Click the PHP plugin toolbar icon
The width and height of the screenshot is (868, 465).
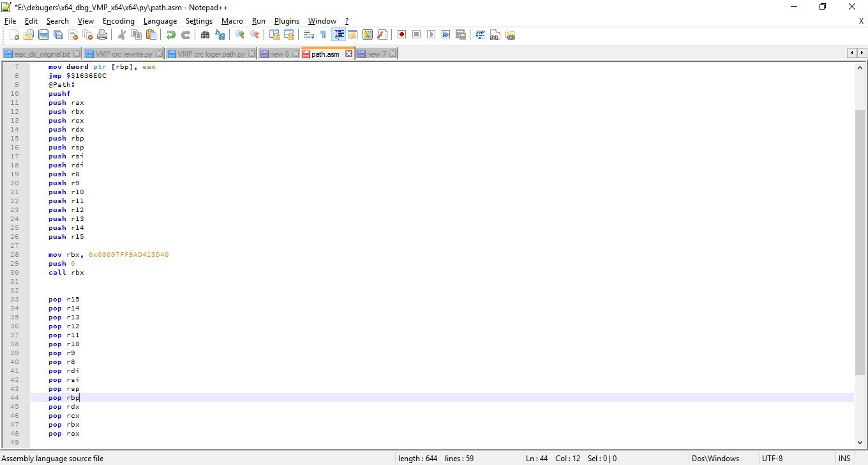point(481,35)
